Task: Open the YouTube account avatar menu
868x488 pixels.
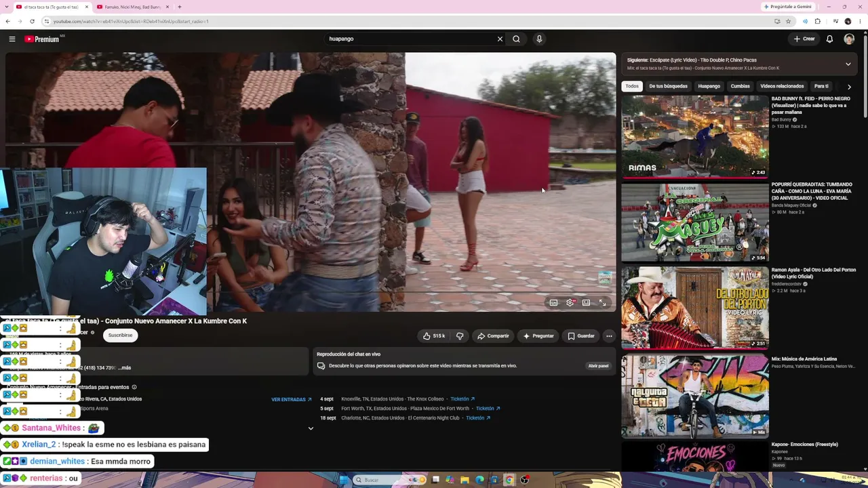Action: click(x=849, y=39)
